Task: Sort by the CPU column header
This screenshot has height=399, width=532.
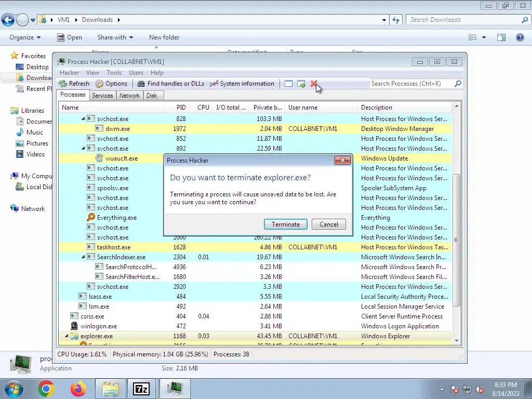Action: tap(201, 108)
